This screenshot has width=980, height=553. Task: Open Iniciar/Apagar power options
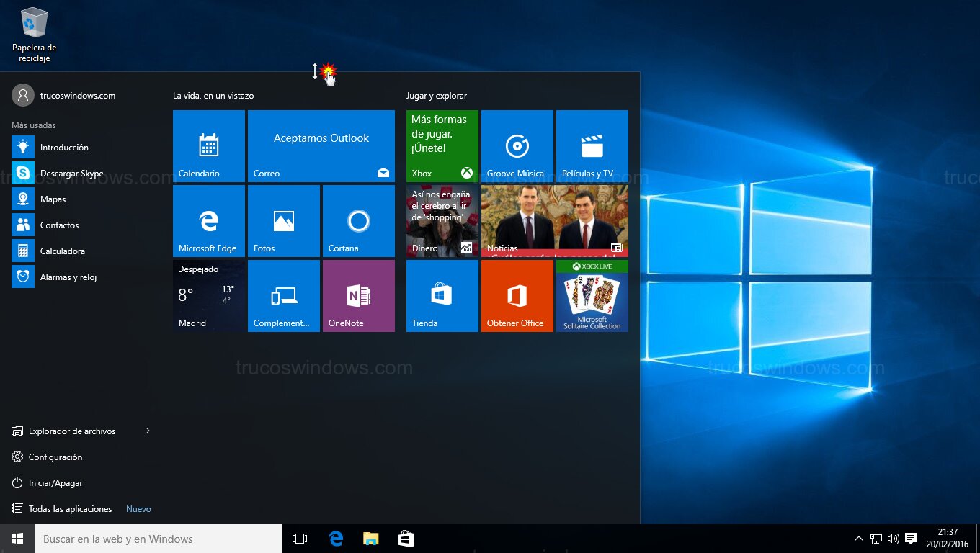click(x=55, y=483)
